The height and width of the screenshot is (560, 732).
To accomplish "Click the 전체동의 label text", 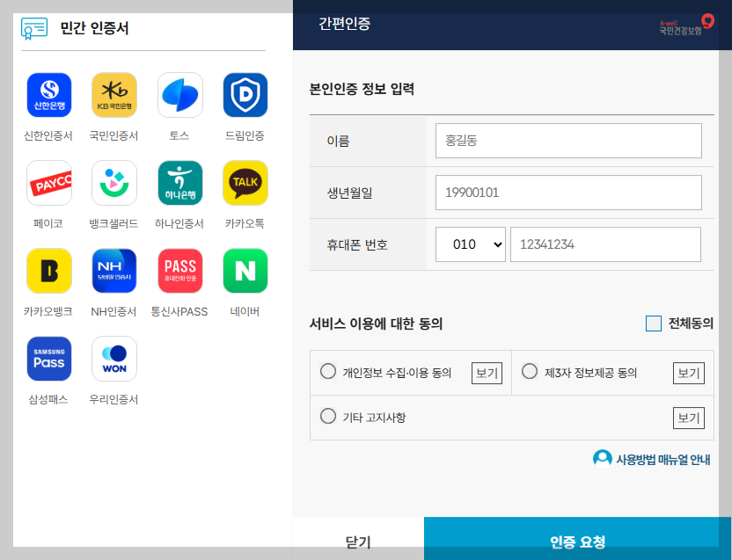I will [x=691, y=323].
